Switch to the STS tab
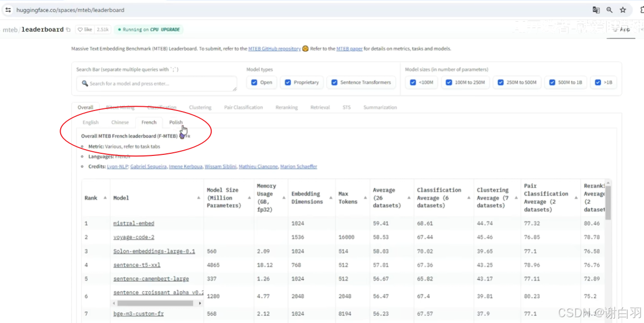This screenshot has width=644, height=323. 346,107
